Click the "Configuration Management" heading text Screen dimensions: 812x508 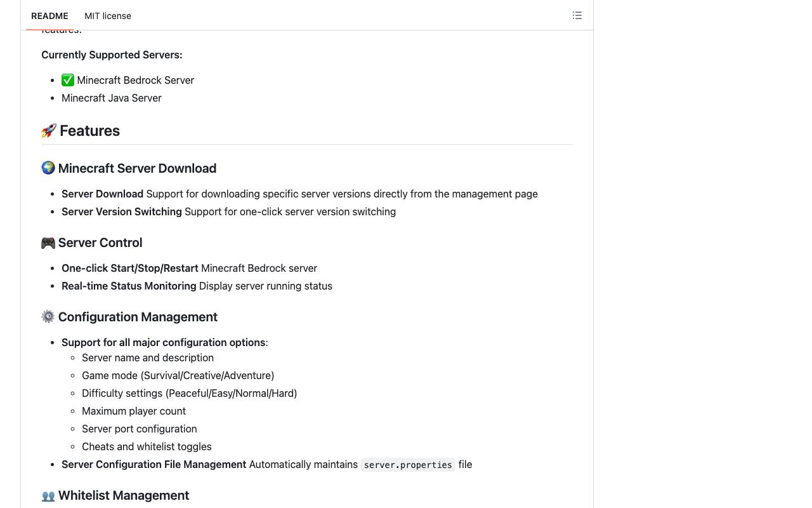pos(138,317)
